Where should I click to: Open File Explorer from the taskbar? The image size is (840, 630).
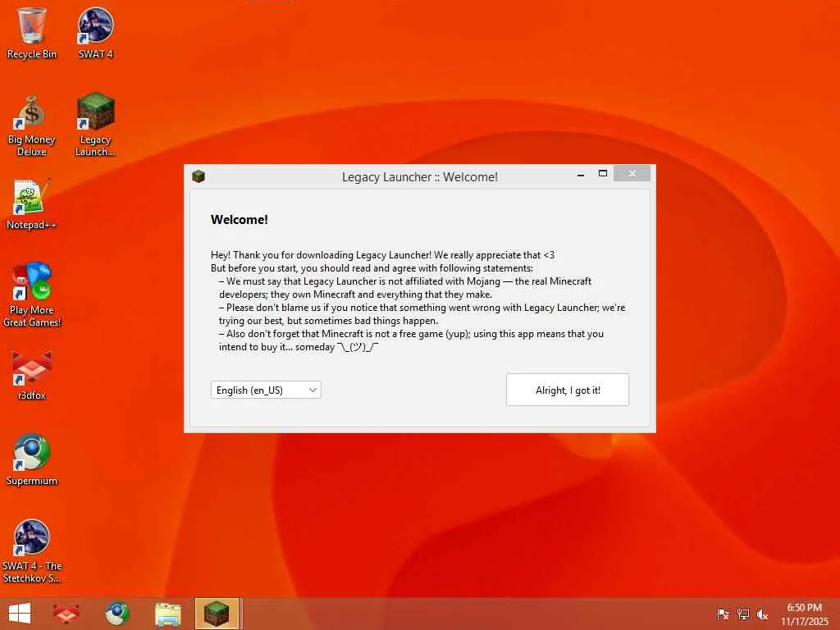tap(167, 614)
